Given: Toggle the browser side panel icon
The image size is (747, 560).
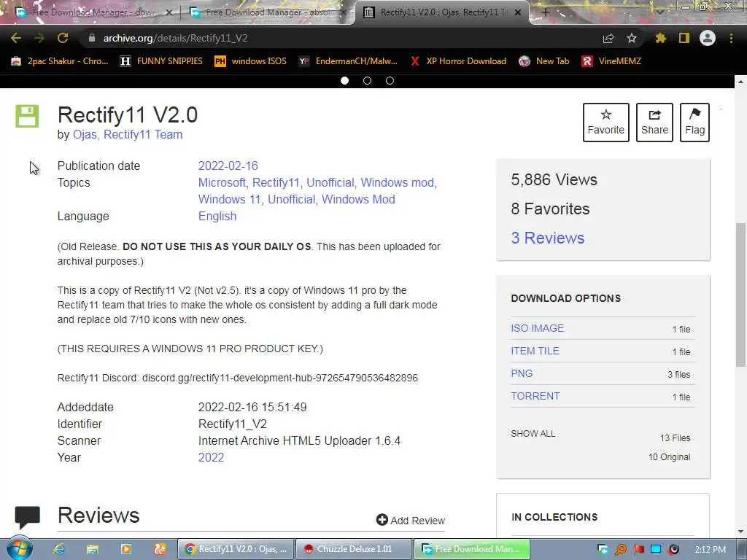Looking at the screenshot, I should [x=684, y=38].
